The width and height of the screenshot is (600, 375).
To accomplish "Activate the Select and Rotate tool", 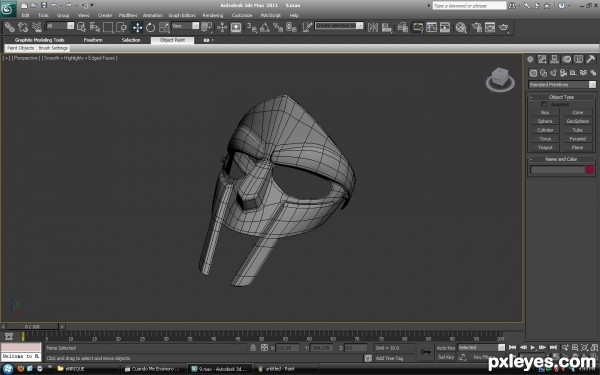I will pyautogui.click(x=150, y=27).
